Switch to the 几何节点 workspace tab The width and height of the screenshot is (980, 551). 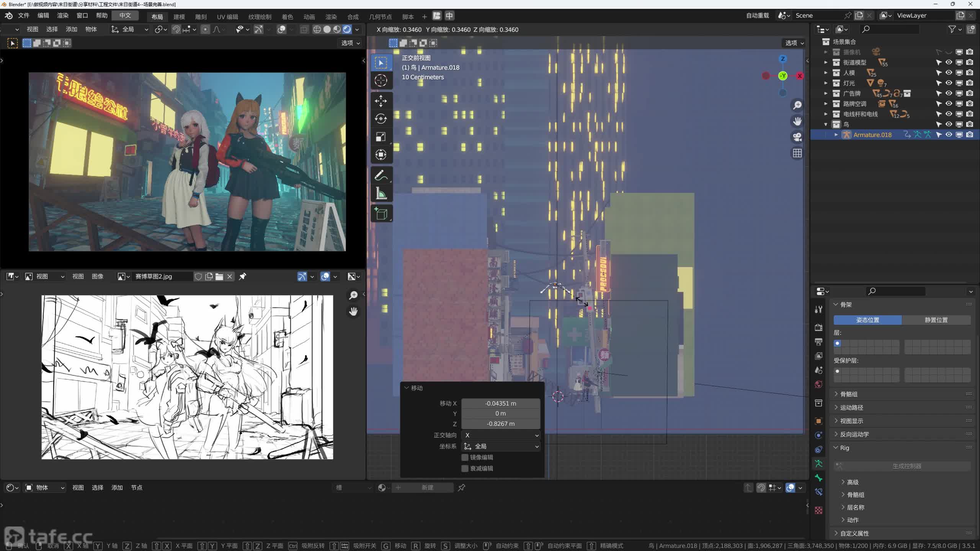[x=380, y=16]
